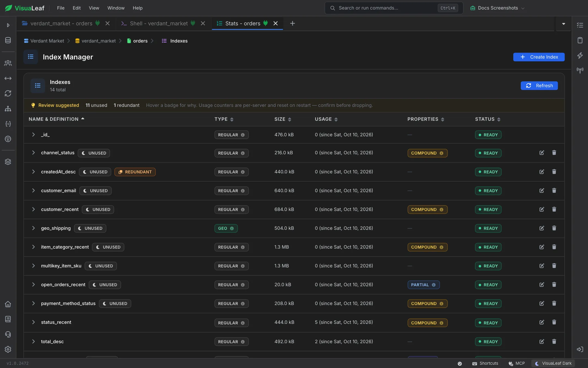Click the color-wheel icon in the status bar

click(x=460, y=363)
